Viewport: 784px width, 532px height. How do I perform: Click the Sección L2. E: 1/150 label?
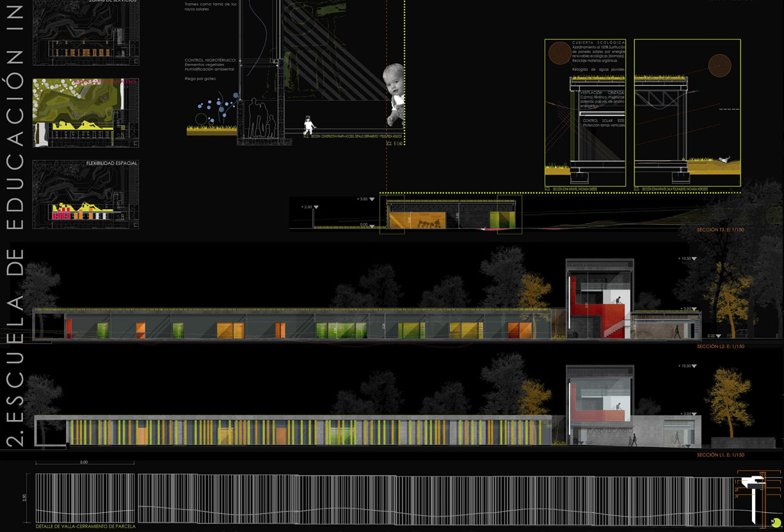720,346
